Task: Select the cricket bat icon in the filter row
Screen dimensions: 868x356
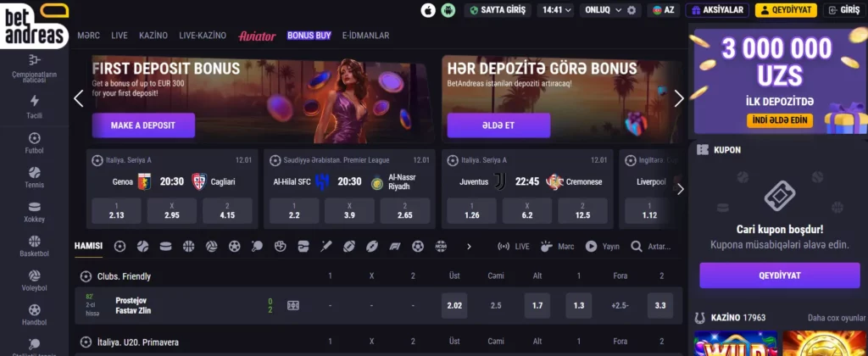Action: [x=326, y=247]
